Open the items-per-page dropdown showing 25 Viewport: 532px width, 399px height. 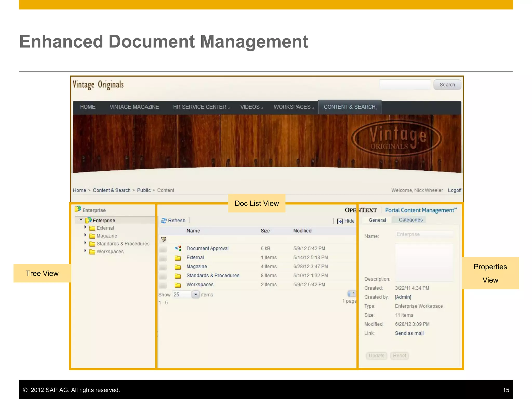[196, 295]
